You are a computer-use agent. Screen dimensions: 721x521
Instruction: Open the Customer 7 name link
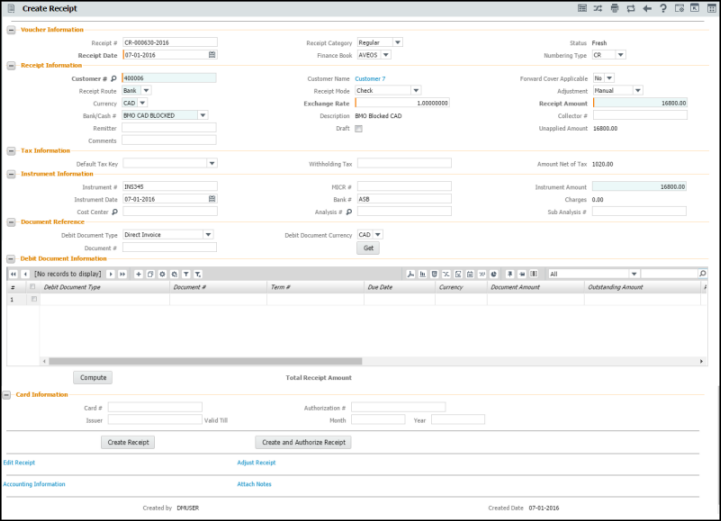[x=370, y=79]
